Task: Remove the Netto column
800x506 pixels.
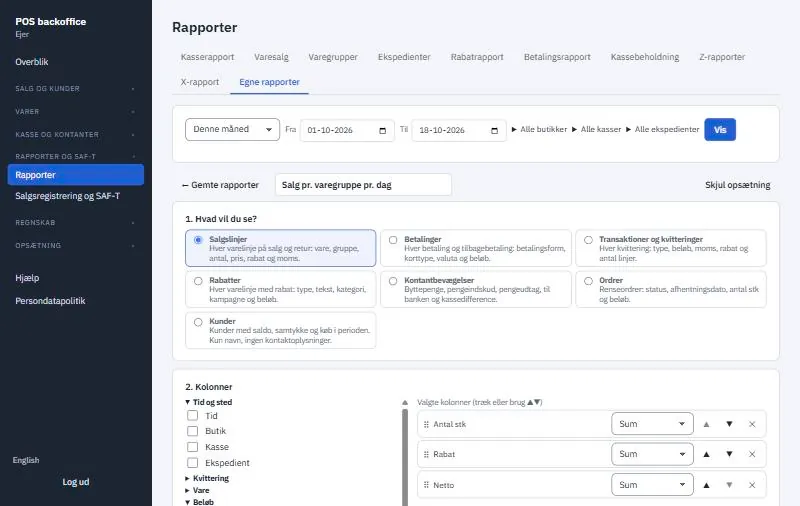Action: [752, 485]
